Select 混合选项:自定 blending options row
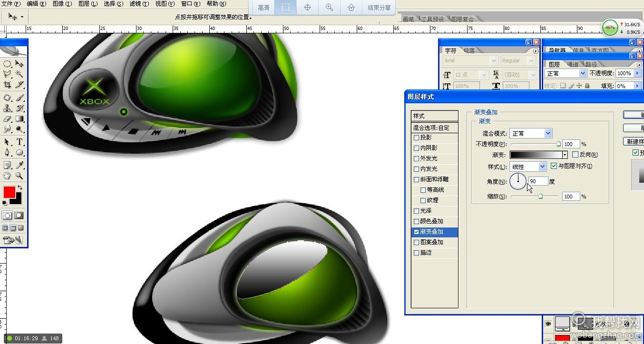Viewport: 644px width, 344px height. click(x=435, y=128)
